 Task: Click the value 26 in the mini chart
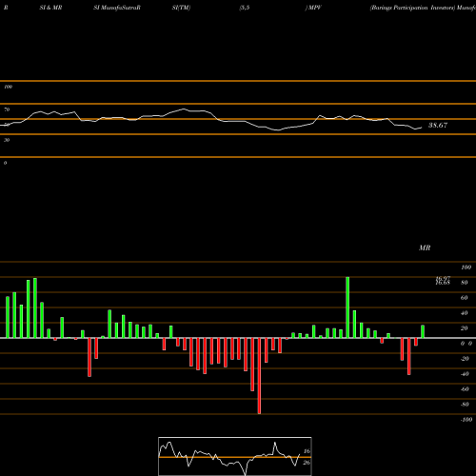(307, 463)
